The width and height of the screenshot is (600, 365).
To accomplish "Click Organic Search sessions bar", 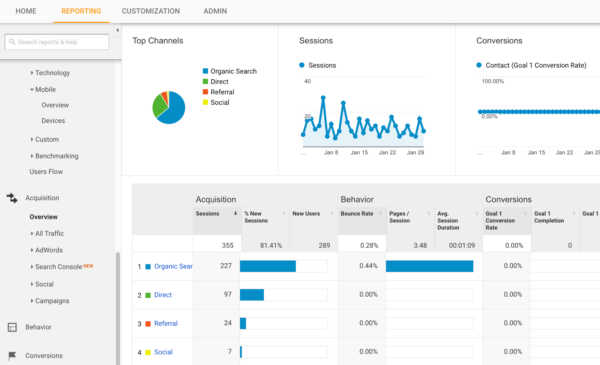I will click(268, 266).
